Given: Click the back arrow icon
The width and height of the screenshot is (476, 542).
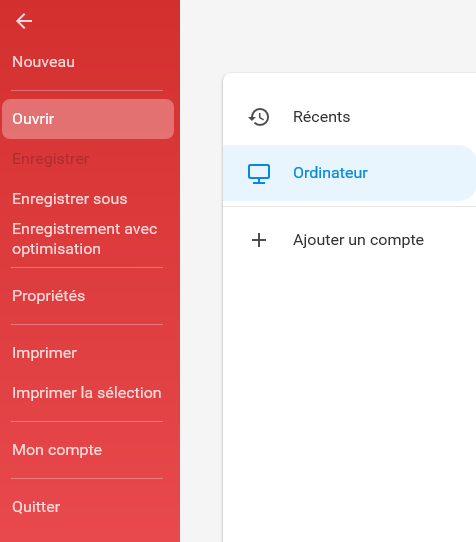Looking at the screenshot, I should (x=24, y=21).
